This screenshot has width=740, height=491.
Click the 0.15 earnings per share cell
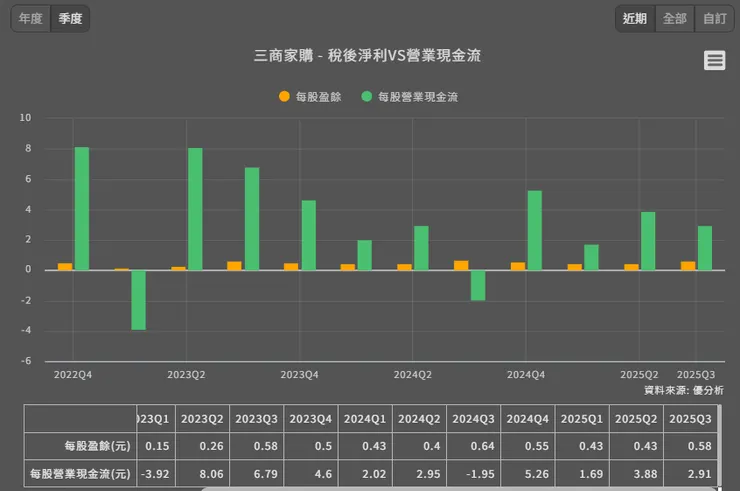click(156, 446)
